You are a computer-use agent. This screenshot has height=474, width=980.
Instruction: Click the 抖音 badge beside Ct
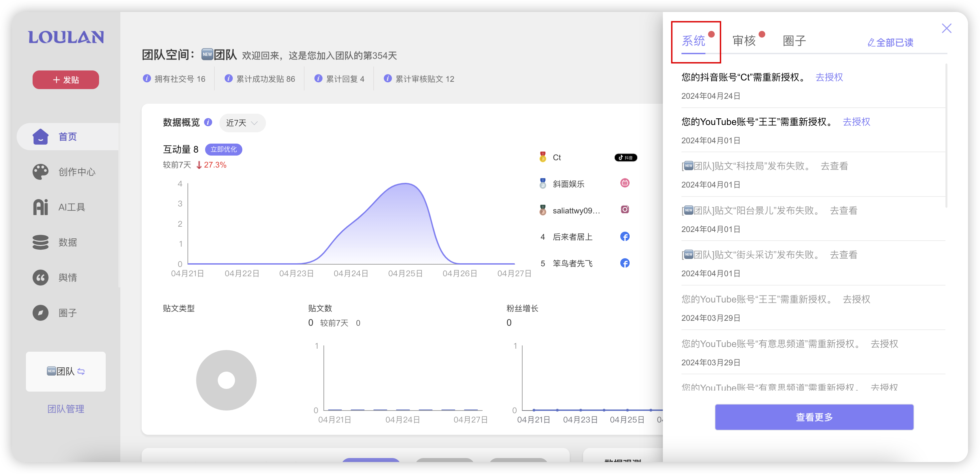625,158
